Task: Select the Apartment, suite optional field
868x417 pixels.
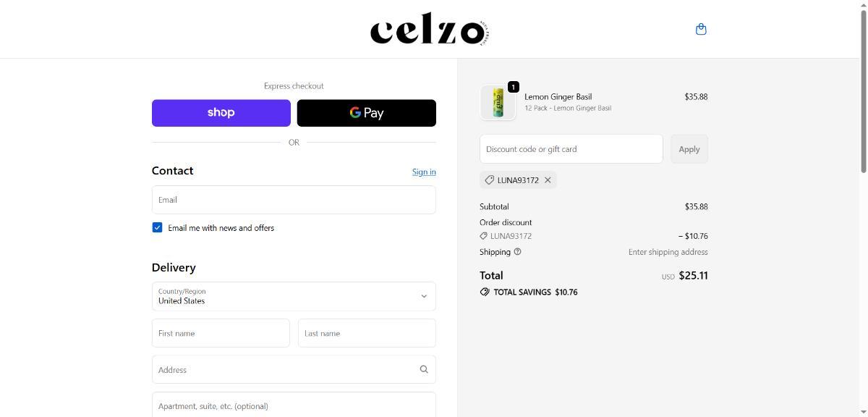Action: tap(294, 405)
